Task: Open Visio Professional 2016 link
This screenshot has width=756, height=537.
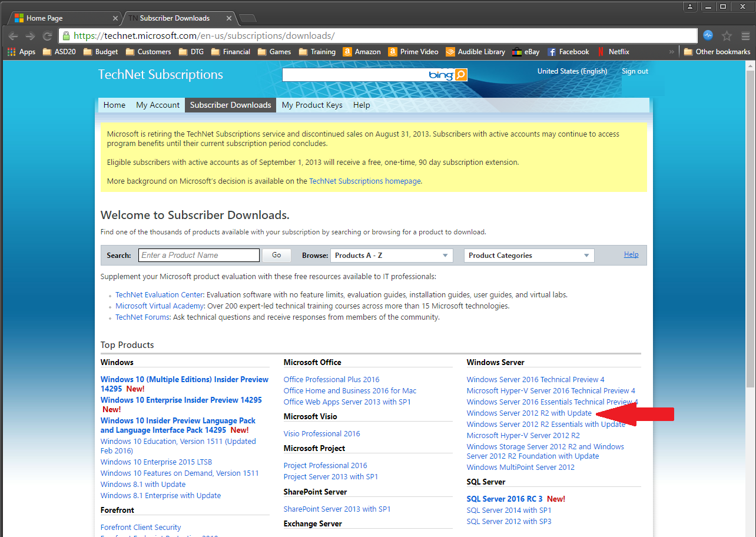Action: tap(322, 434)
